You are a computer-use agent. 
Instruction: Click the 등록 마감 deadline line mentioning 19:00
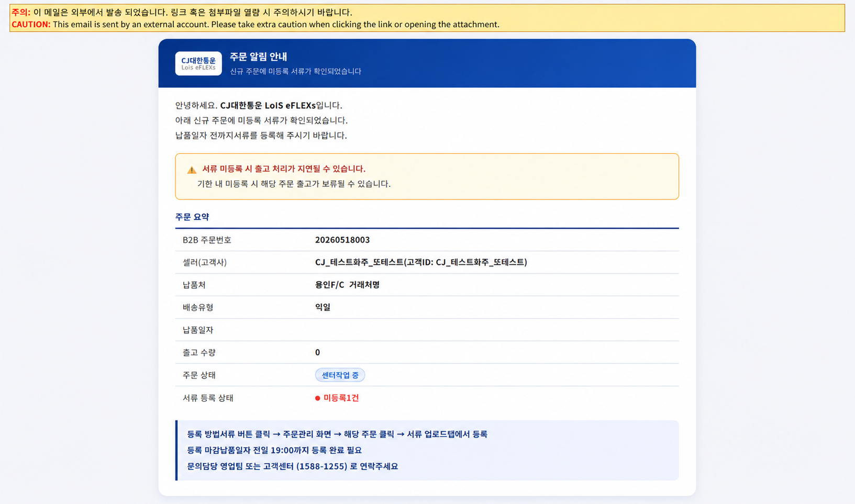click(274, 450)
